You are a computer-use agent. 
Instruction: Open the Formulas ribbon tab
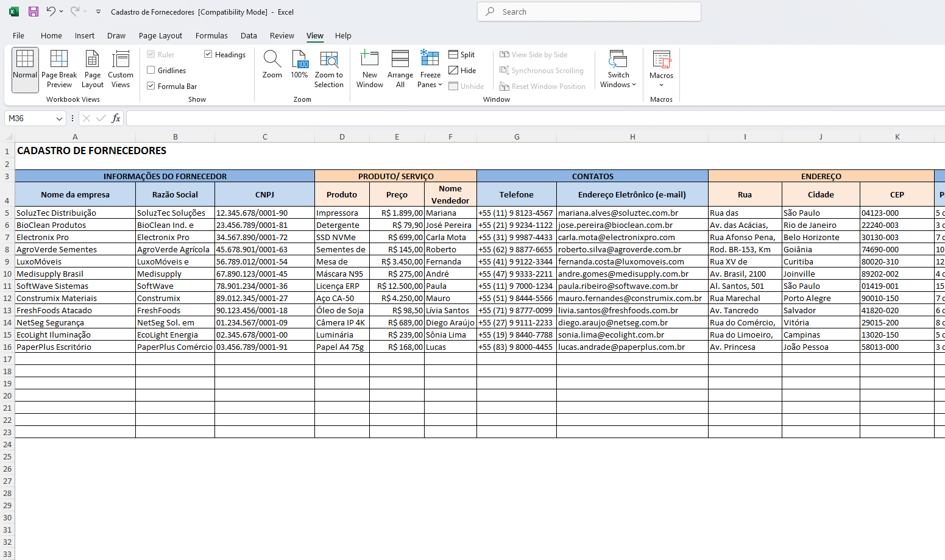[x=211, y=35]
